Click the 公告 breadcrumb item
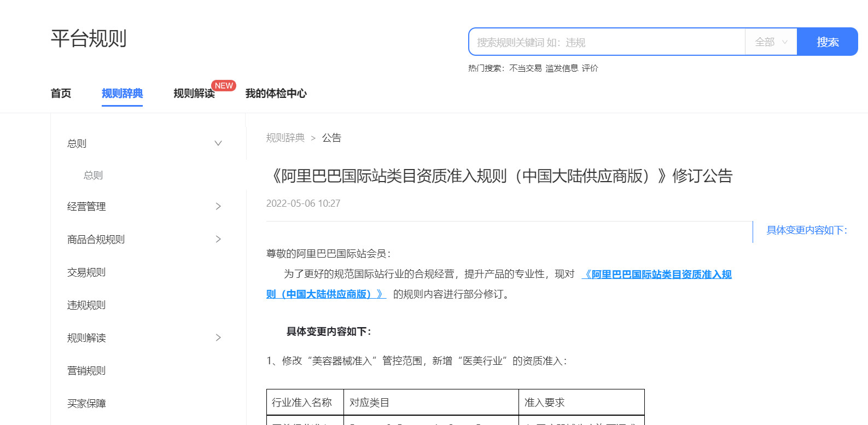 tap(331, 138)
